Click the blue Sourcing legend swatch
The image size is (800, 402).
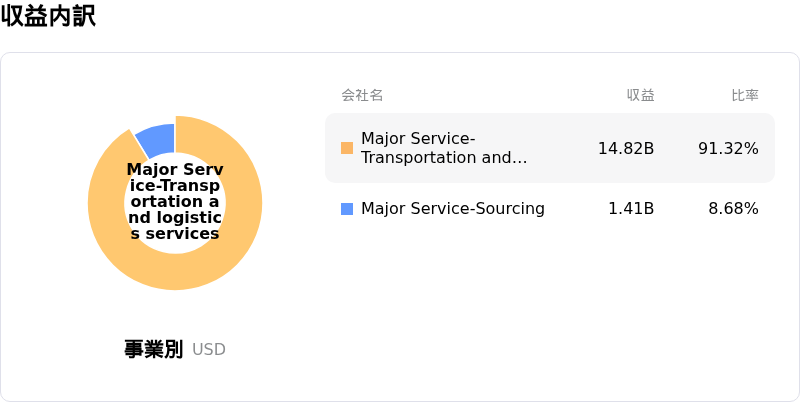pyautogui.click(x=347, y=209)
